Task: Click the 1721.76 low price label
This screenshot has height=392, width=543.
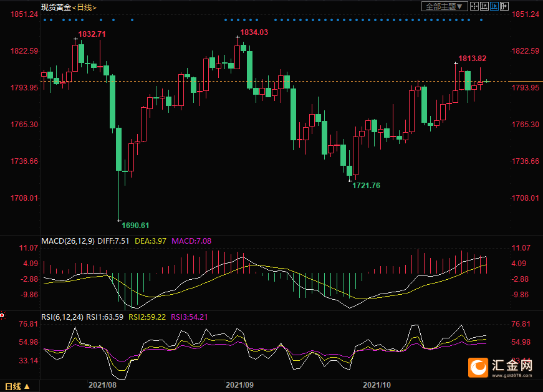Action: click(367, 186)
